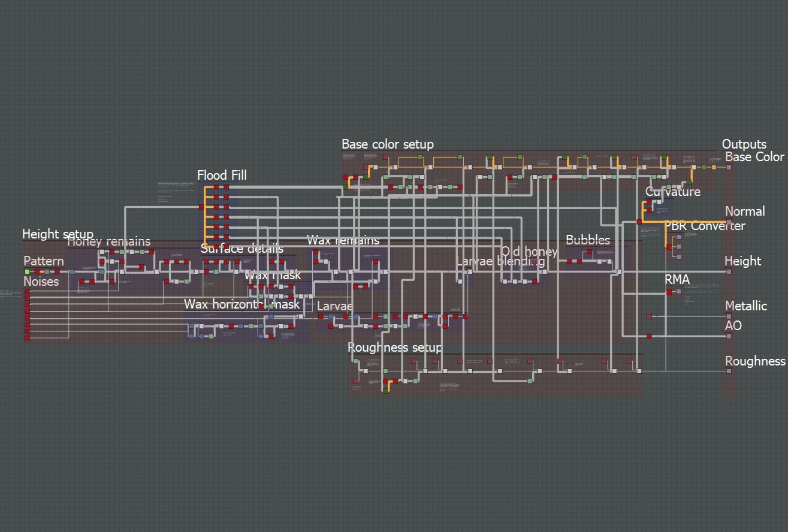This screenshot has width=788, height=532.
Task: Click the Height setup frame title
Action: point(58,234)
